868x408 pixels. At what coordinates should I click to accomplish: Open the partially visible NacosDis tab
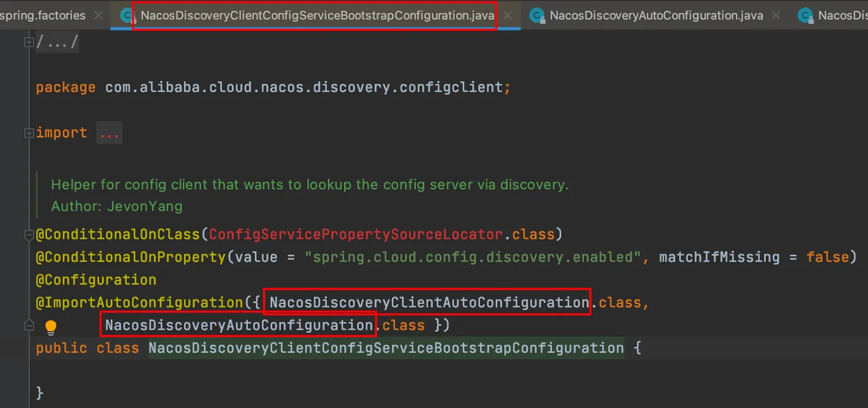click(x=843, y=16)
